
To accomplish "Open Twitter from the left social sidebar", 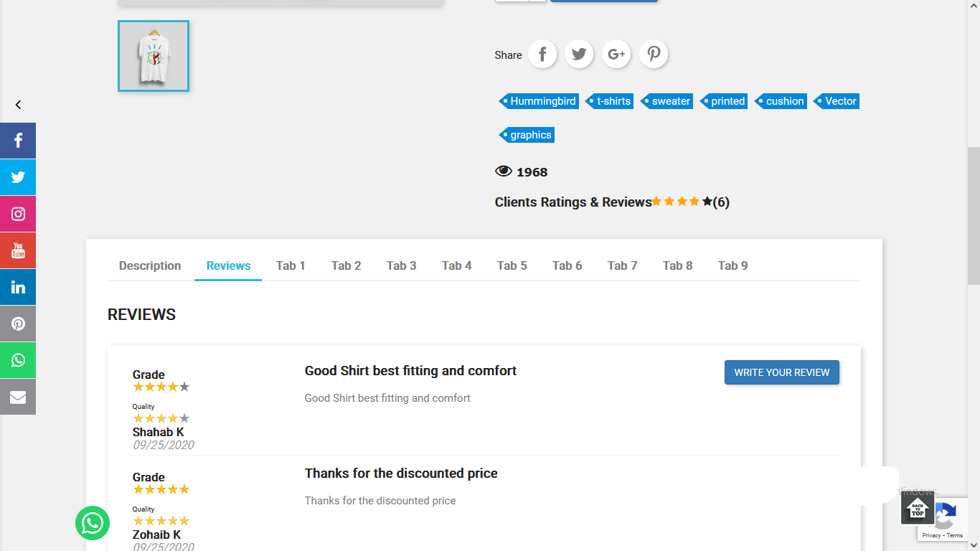I will pyautogui.click(x=18, y=177).
